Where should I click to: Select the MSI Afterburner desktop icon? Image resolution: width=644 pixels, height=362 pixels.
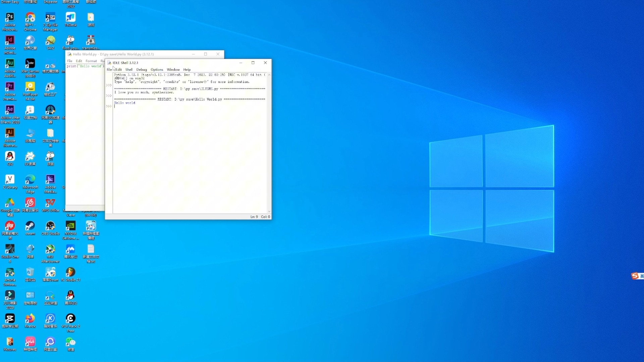pyautogui.click(x=50, y=253)
